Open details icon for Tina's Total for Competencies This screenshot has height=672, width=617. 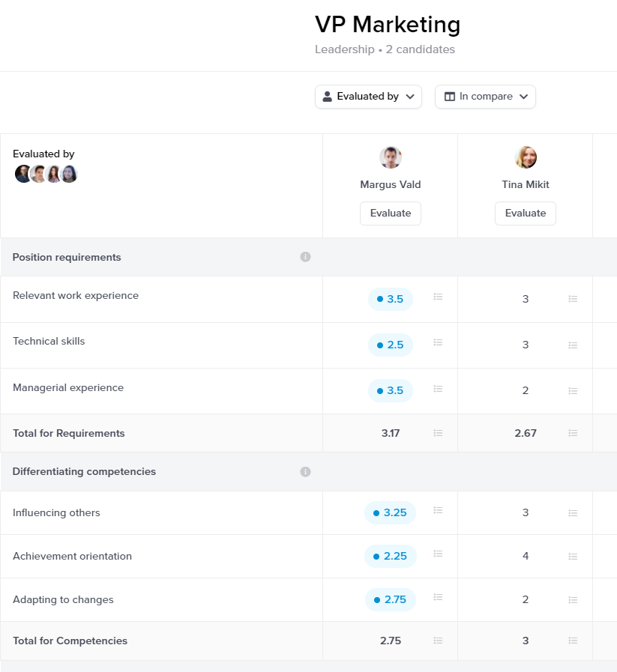573,641
